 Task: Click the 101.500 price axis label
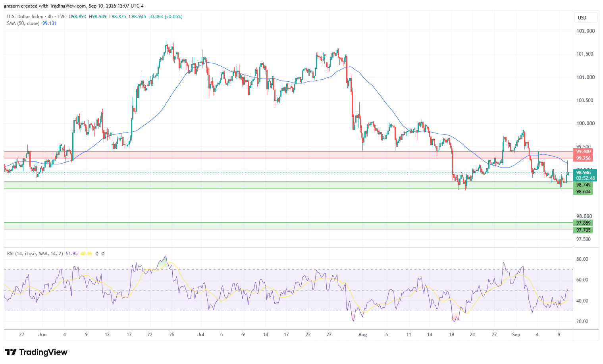pyautogui.click(x=586, y=54)
